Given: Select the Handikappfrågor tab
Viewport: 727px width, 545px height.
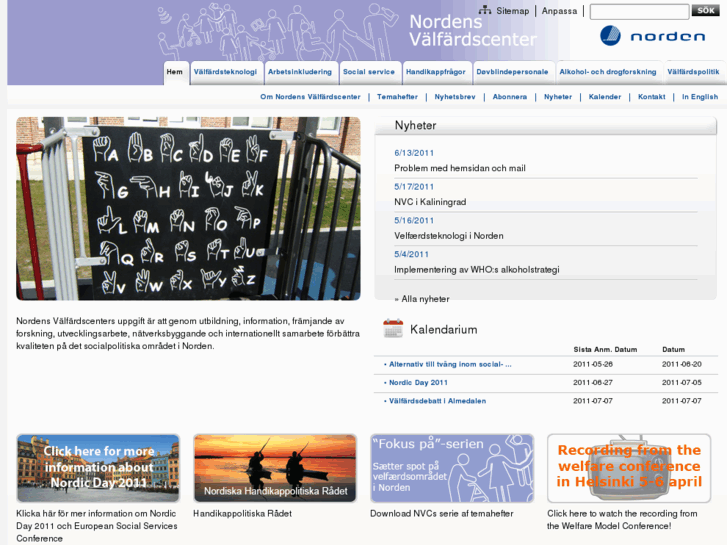Looking at the screenshot, I should coord(436,72).
